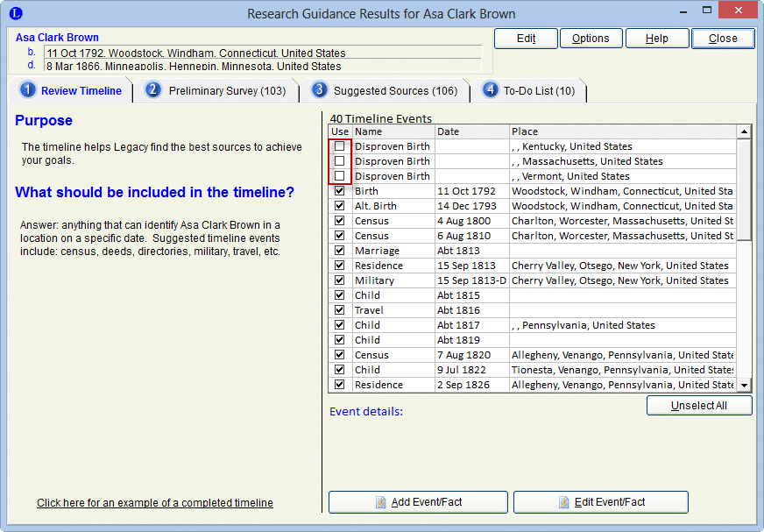This screenshot has height=532, width=764.
Task: Minimize the Research Guidance window
Action: [x=683, y=11]
